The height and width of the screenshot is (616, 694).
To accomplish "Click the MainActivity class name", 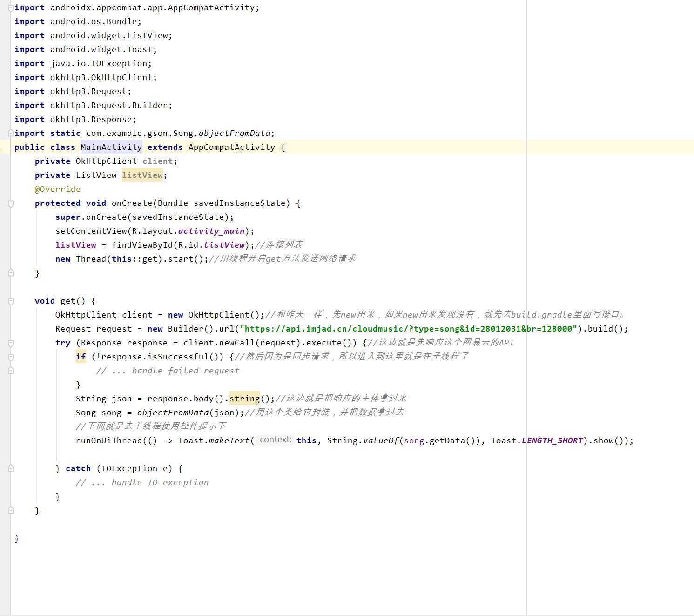I will click(111, 147).
